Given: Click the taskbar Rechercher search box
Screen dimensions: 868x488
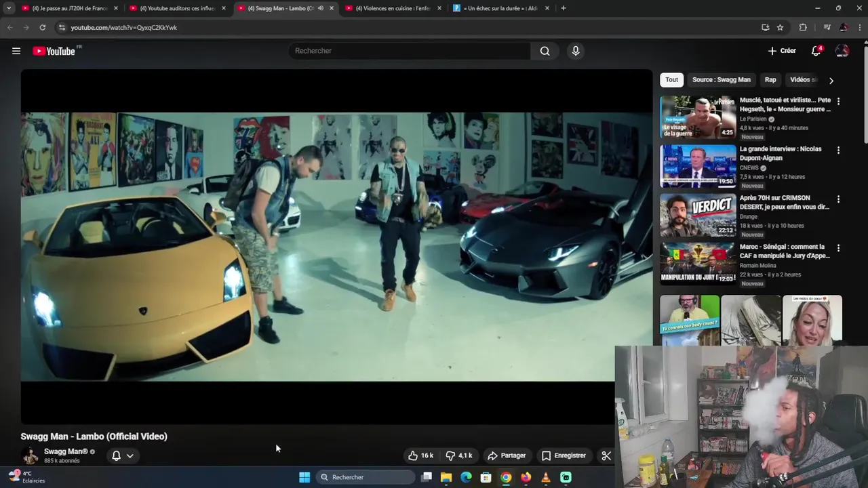Looking at the screenshot, I should [x=366, y=477].
